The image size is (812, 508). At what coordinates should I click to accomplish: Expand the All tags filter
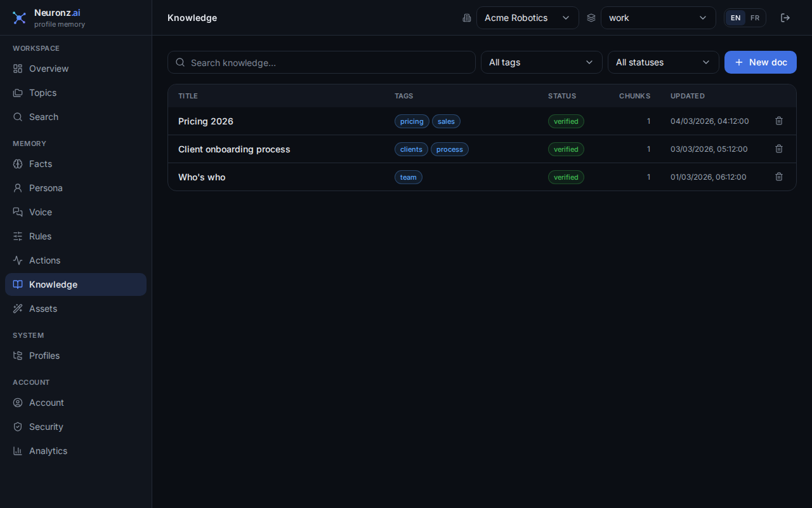tap(542, 62)
